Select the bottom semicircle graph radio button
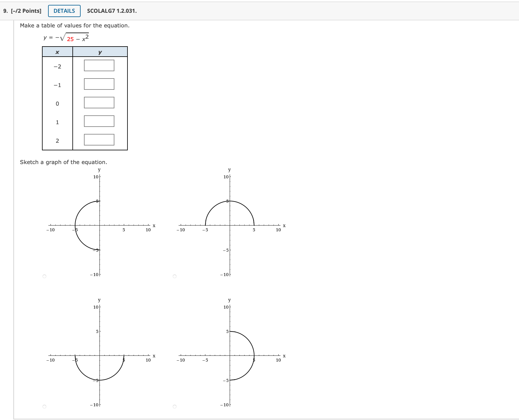Screen dimensions: 519x420 click(x=44, y=406)
